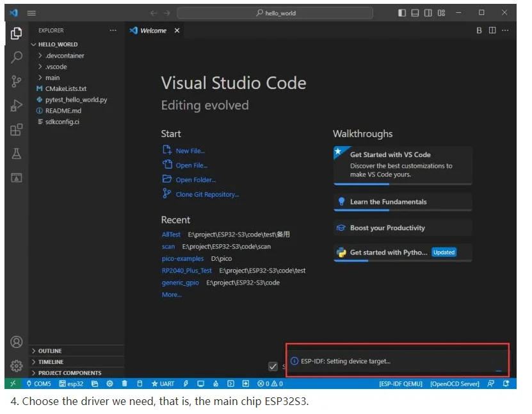Open the application hamburger menu
The height and width of the screenshot is (414, 532).
[x=31, y=13]
